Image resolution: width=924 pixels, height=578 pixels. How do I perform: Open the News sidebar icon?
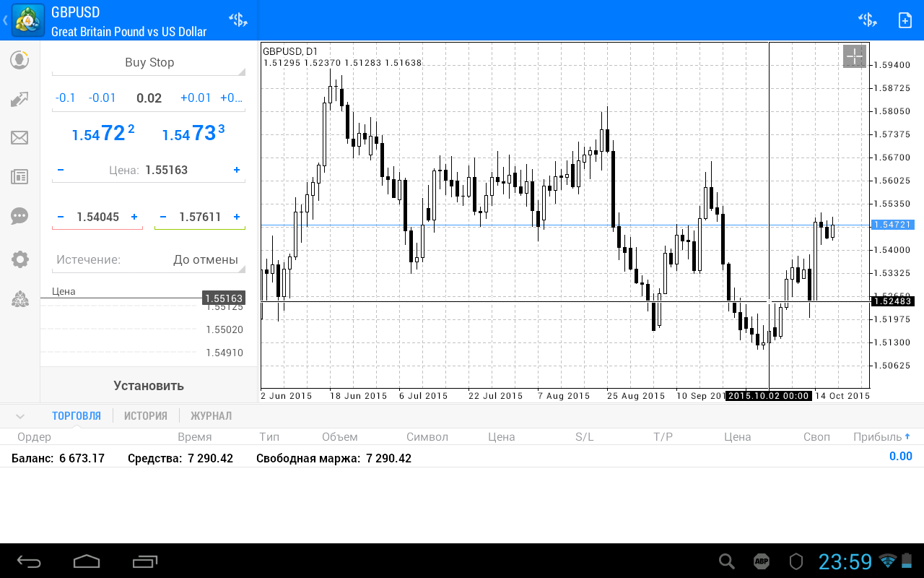19,176
